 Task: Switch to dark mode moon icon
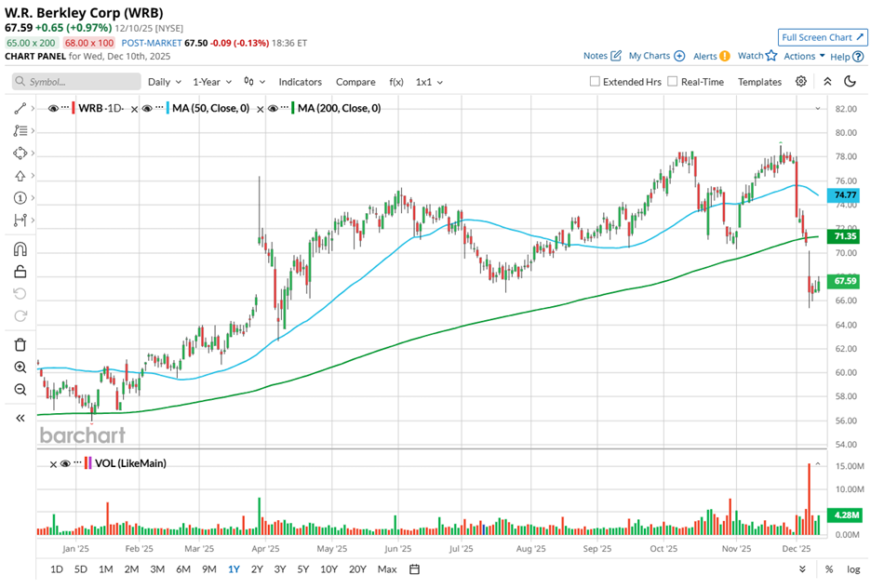(x=850, y=82)
